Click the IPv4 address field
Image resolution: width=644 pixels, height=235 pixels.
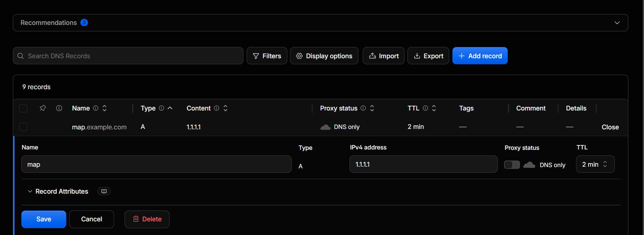423,164
